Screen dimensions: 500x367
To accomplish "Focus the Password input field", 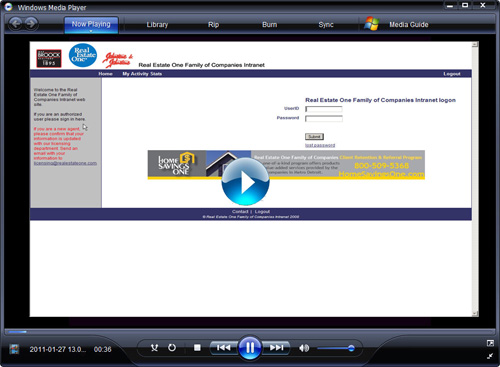I will (324, 118).
